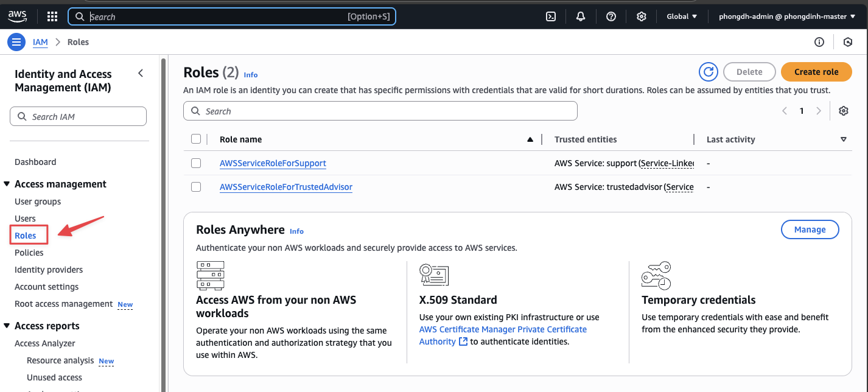Image resolution: width=868 pixels, height=392 pixels.
Task: Open the info panel icon in breadcrumb bar
Action: 819,42
